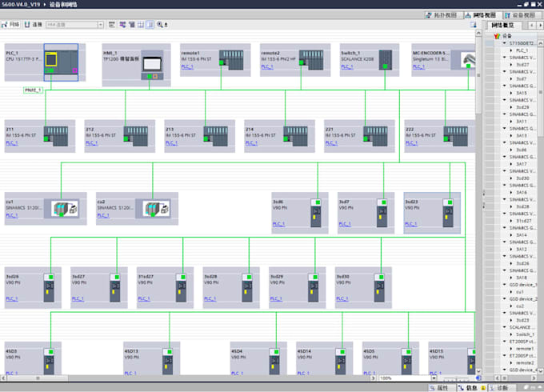This screenshot has width=544, height=392.
Task: Open the connection type dropdown in the toolbar
Action: tap(100, 25)
